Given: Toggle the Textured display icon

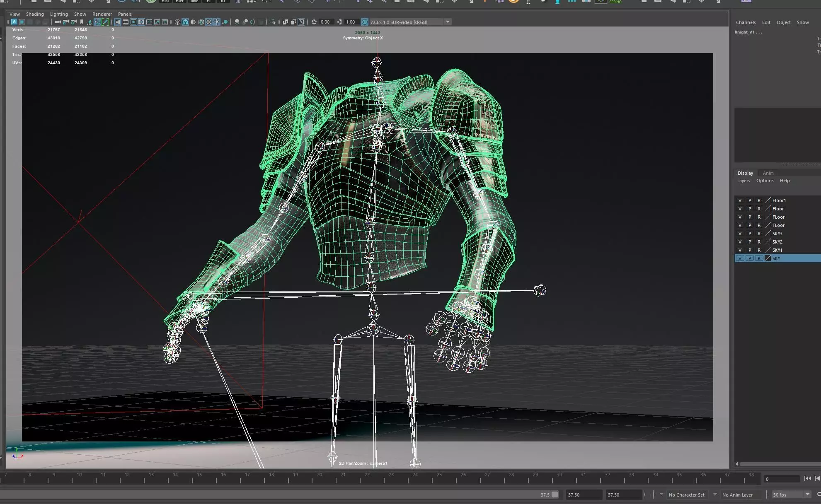Looking at the screenshot, I should coord(209,22).
